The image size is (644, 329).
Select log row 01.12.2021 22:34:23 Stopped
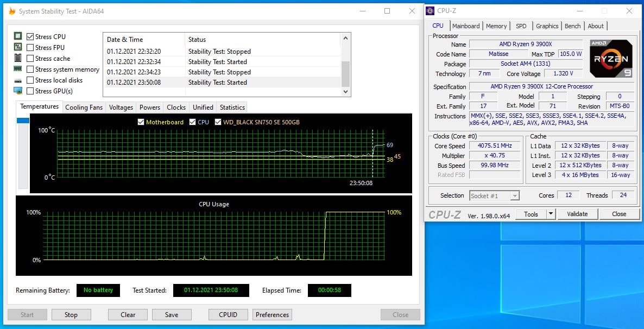pyautogui.click(x=222, y=72)
